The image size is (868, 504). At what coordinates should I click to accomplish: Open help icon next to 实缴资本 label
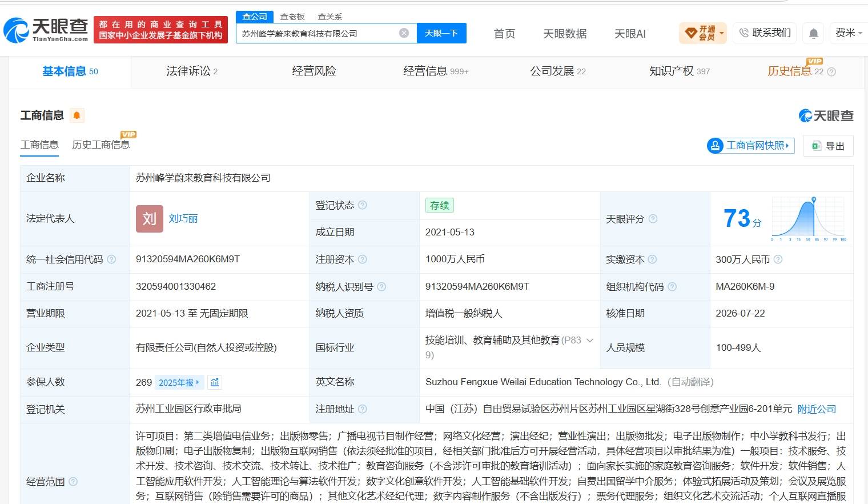coord(652,259)
